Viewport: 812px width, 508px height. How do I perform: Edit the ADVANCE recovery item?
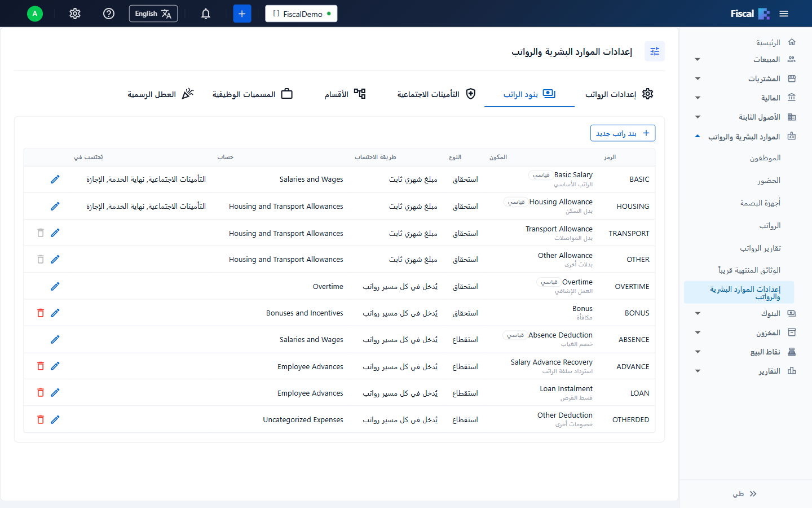click(x=55, y=366)
